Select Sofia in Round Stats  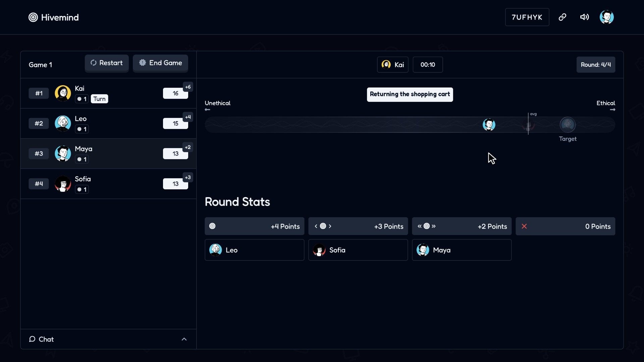[358, 250]
